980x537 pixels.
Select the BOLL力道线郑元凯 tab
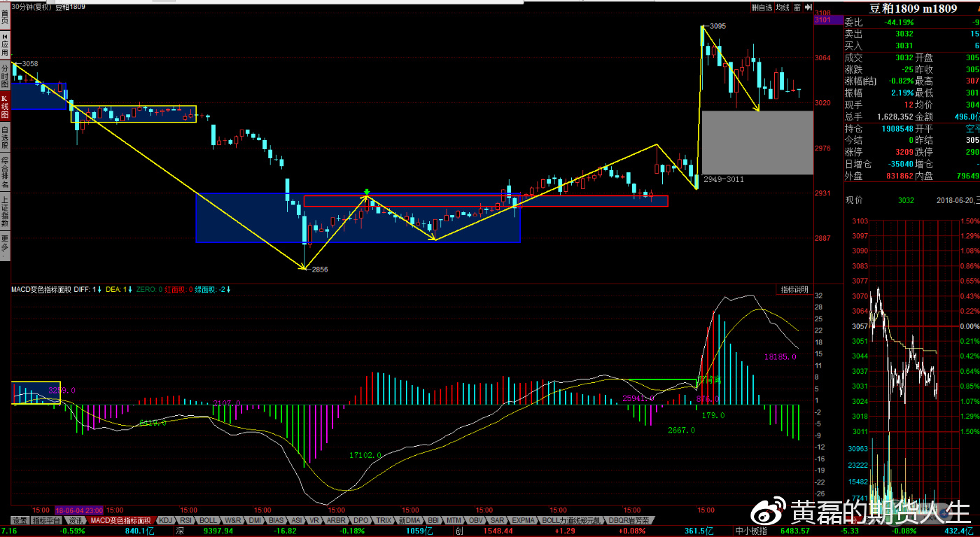point(573,520)
